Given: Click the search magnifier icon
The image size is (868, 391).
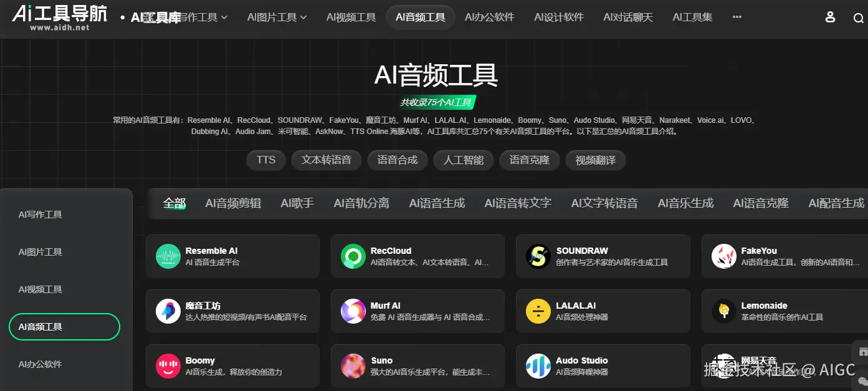Looking at the screenshot, I should [x=859, y=18].
